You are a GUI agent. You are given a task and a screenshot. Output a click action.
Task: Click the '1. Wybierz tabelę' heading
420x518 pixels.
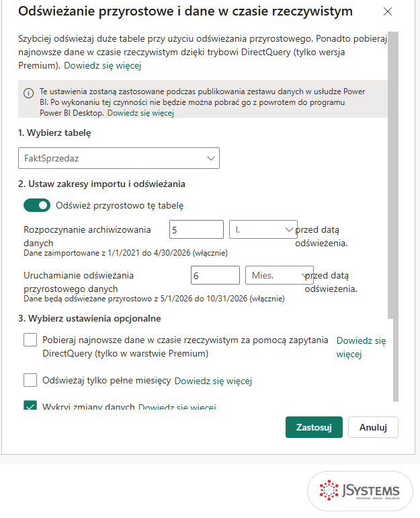54,133
